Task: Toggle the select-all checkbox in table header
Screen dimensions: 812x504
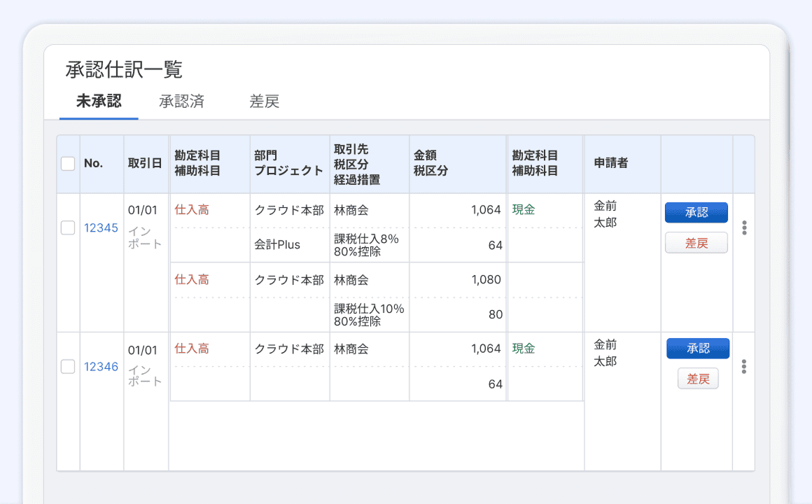Action: 68,164
